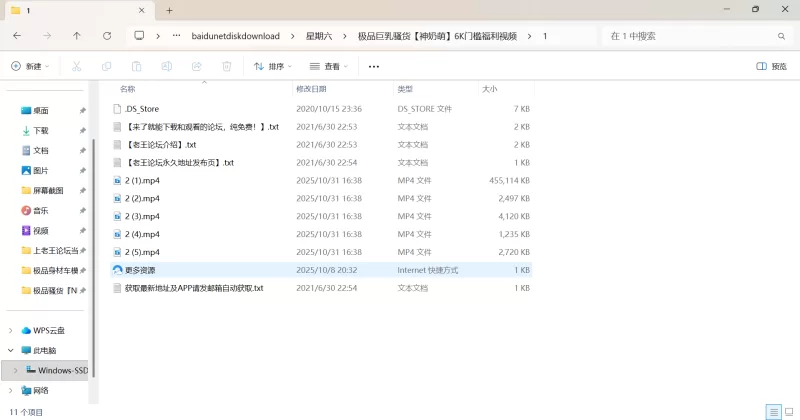The width and height of the screenshot is (800, 420).
Task: Switch to large icons view in status bar
Action: pyautogui.click(x=788, y=412)
